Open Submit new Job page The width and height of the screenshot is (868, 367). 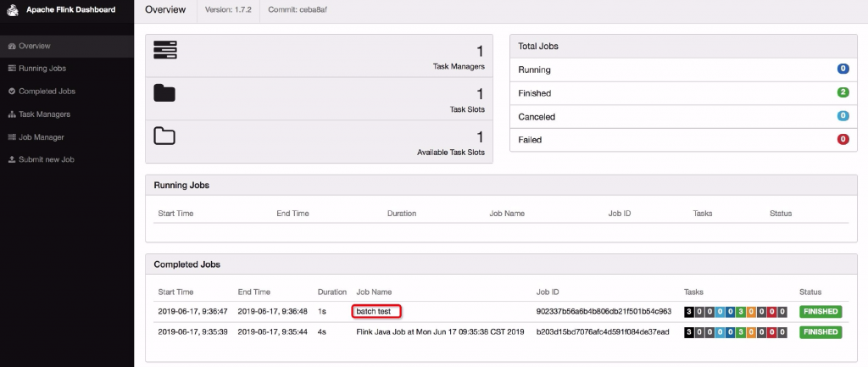(67, 159)
